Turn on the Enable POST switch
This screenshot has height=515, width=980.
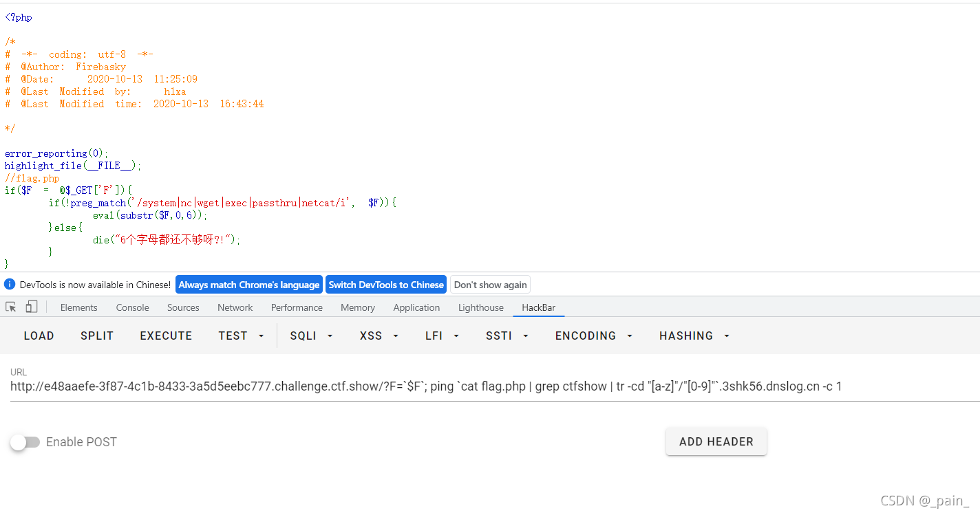tap(25, 442)
